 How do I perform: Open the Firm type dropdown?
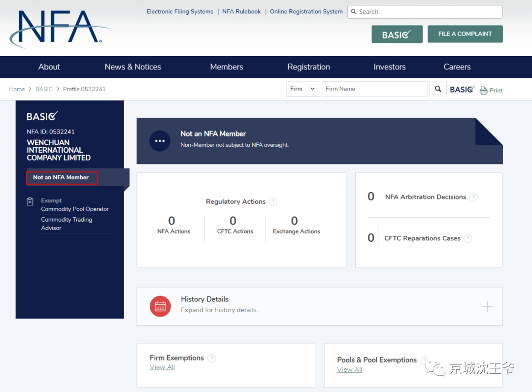pyautogui.click(x=303, y=89)
